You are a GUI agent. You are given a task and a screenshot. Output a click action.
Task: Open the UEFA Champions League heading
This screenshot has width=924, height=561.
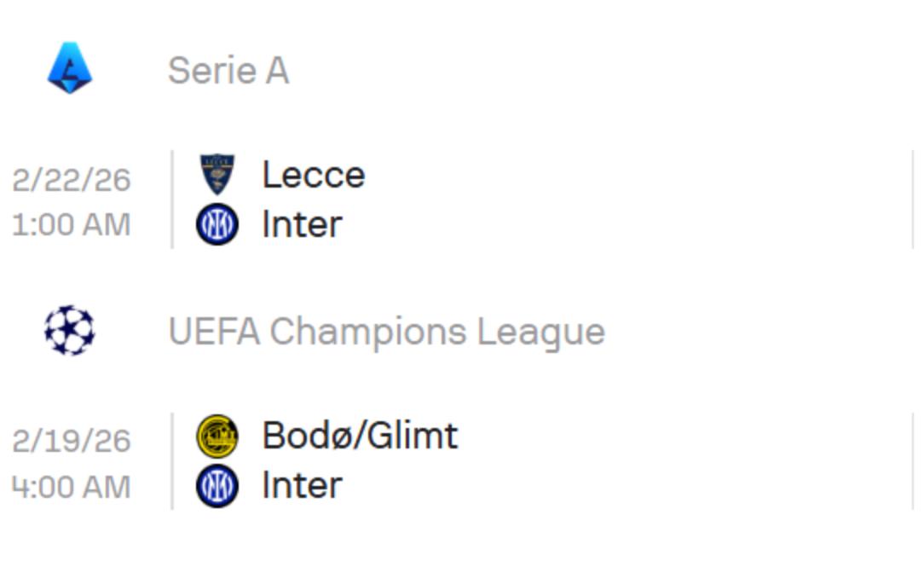click(x=386, y=331)
